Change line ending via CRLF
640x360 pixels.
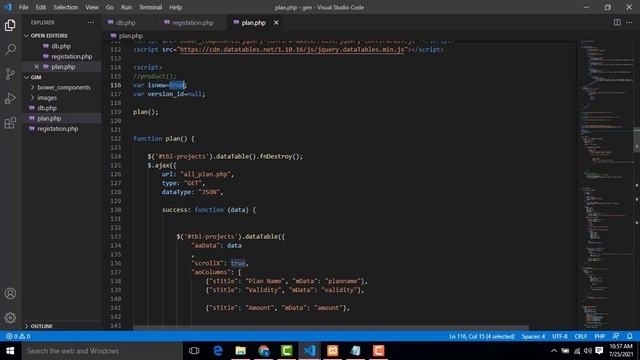click(x=580, y=336)
